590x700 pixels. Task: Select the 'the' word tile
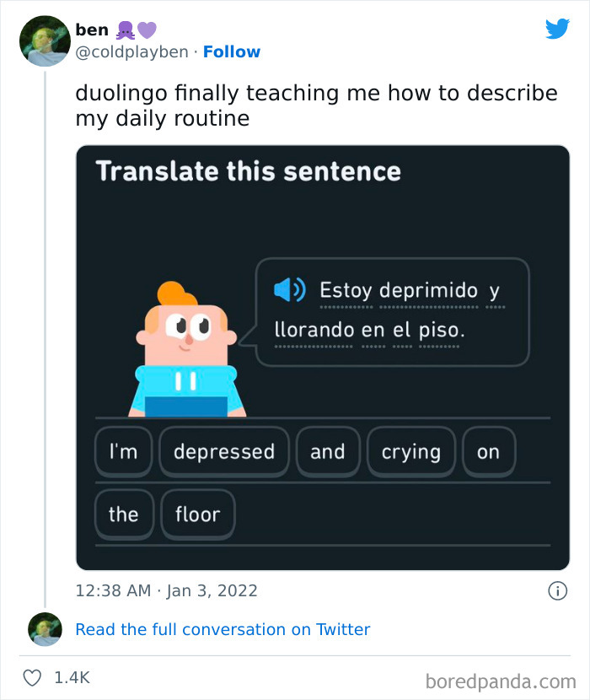click(124, 514)
